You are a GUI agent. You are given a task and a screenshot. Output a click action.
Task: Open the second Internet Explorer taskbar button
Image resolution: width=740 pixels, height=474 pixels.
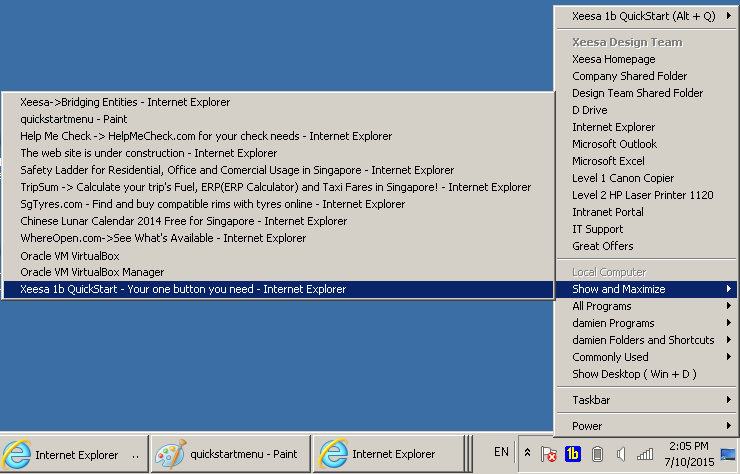pyautogui.click(x=389, y=454)
